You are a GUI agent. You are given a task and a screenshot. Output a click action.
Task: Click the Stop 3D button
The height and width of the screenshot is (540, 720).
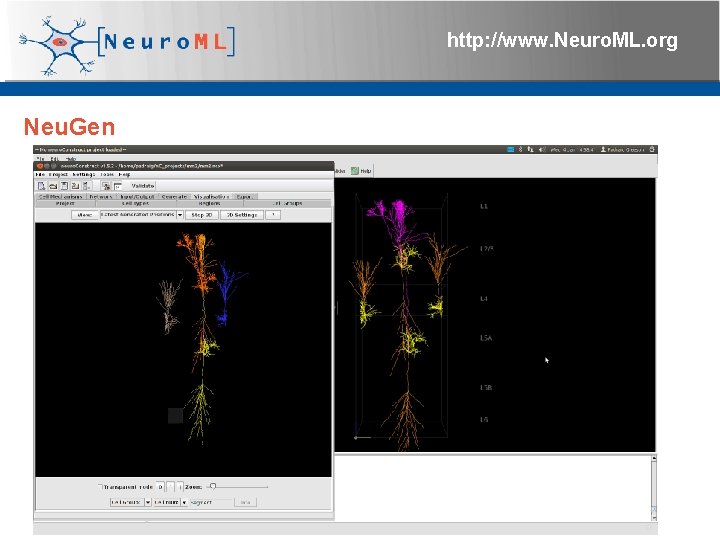coord(202,215)
